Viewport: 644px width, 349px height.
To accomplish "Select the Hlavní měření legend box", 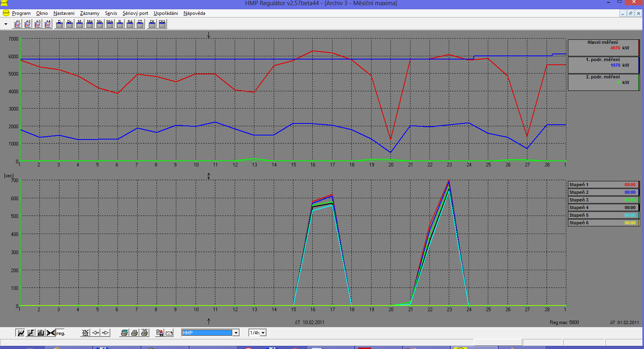I will (604, 47).
